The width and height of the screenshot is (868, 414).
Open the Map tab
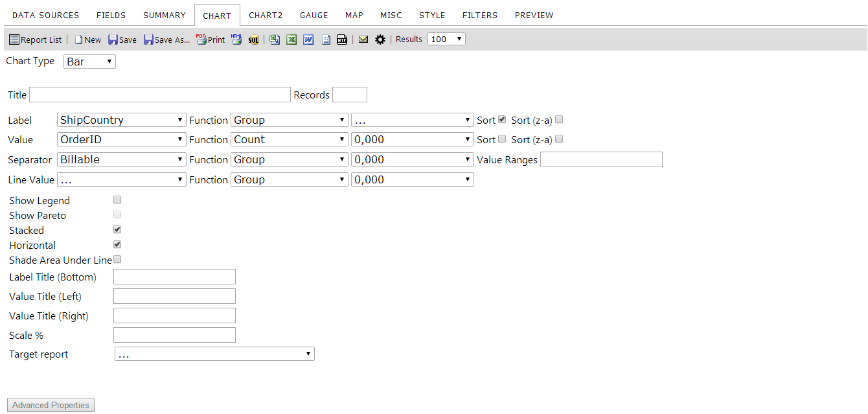click(354, 15)
